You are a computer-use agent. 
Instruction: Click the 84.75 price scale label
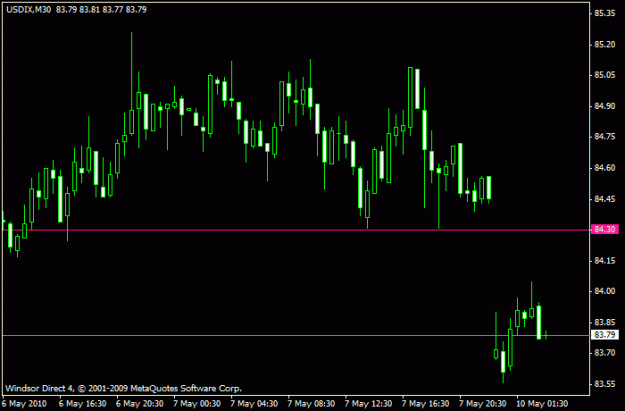pyautogui.click(x=604, y=137)
